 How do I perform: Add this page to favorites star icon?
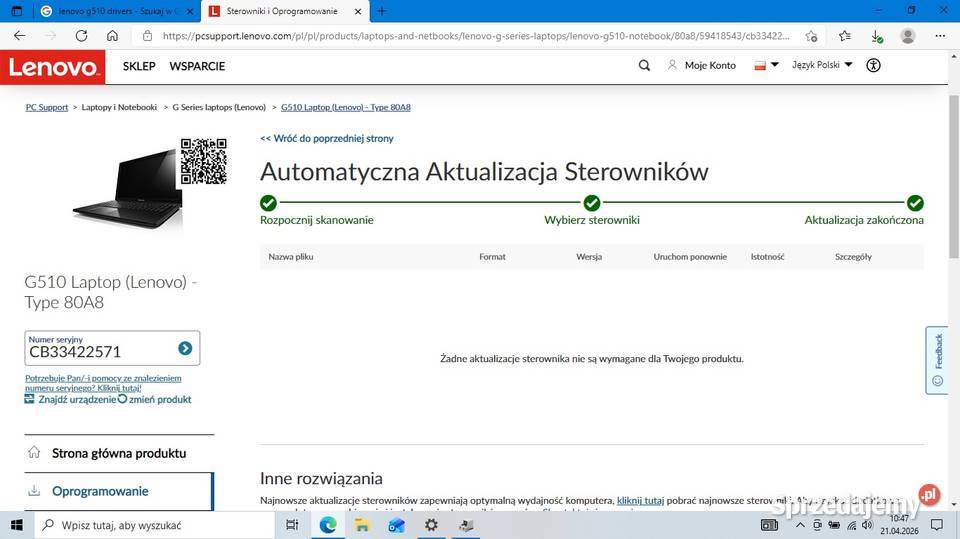(812, 36)
